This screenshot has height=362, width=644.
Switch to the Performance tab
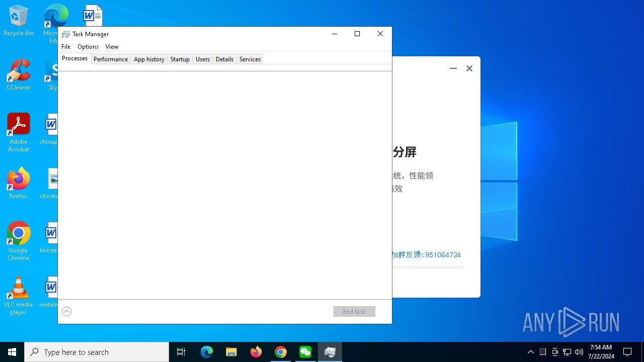click(111, 59)
